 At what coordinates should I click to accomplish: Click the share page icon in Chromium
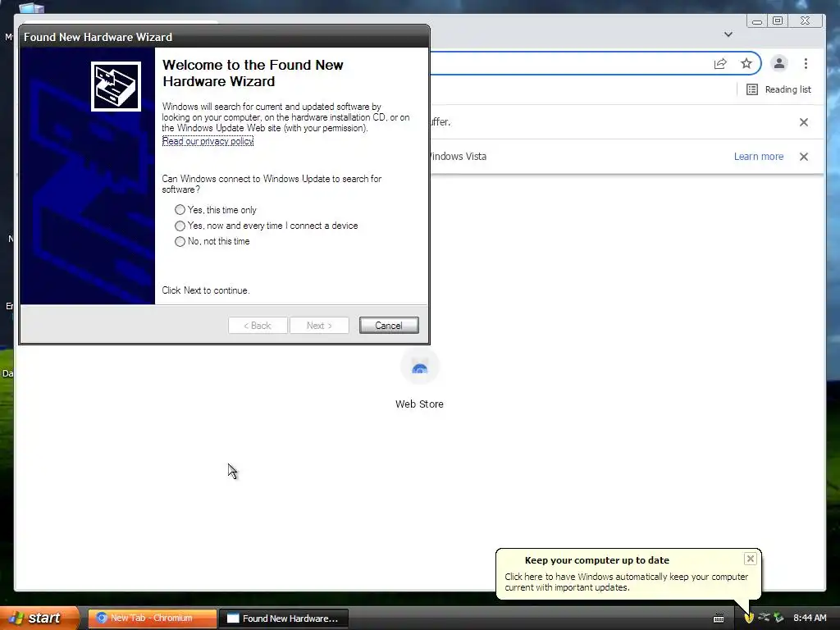(x=720, y=64)
